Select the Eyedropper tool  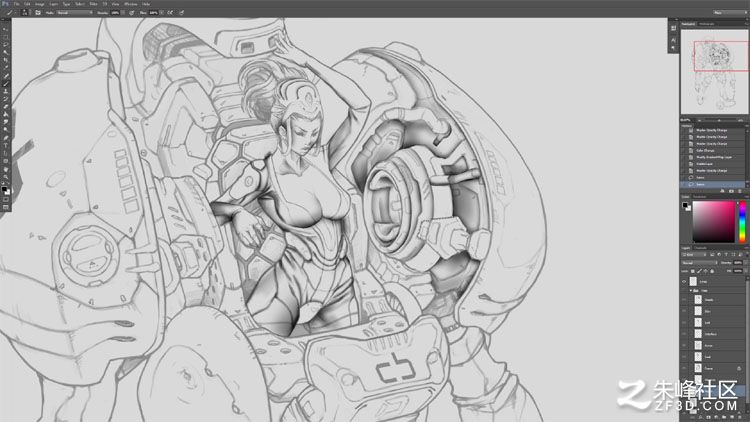[x=6, y=68]
